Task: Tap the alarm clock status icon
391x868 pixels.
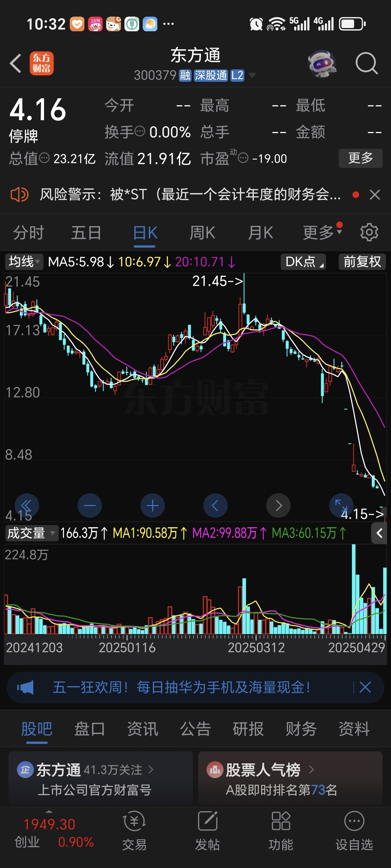Action: click(256, 24)
